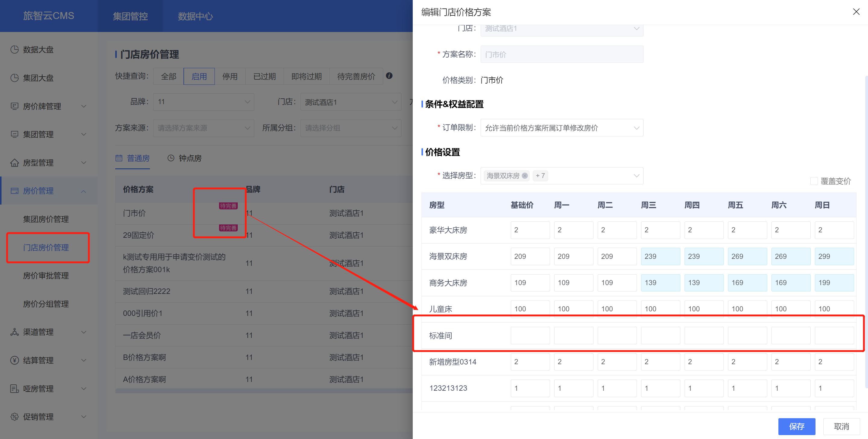This screenshot has height=439, width=868.
Task: Click the price table horizontal scrollbar
Action: pyautogui.click(x=264, y=391)
